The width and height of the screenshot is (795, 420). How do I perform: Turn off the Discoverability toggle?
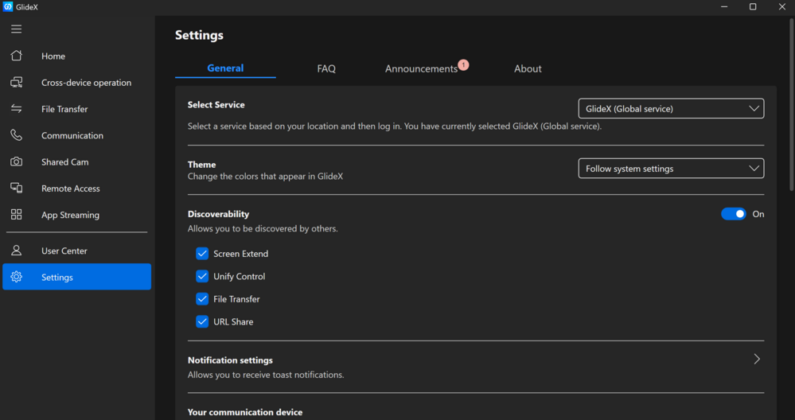tap(733, 214)
